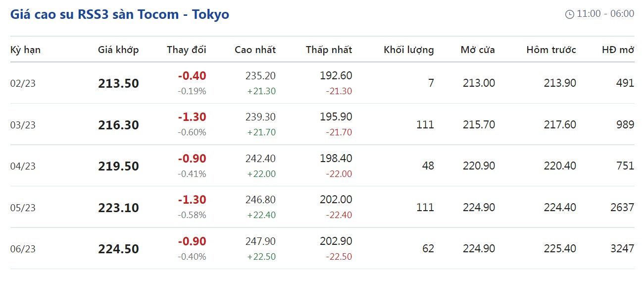Select the 'HĐ mở' column header
The height and width of the screenshot is (284, 644).
pos(618,50)
